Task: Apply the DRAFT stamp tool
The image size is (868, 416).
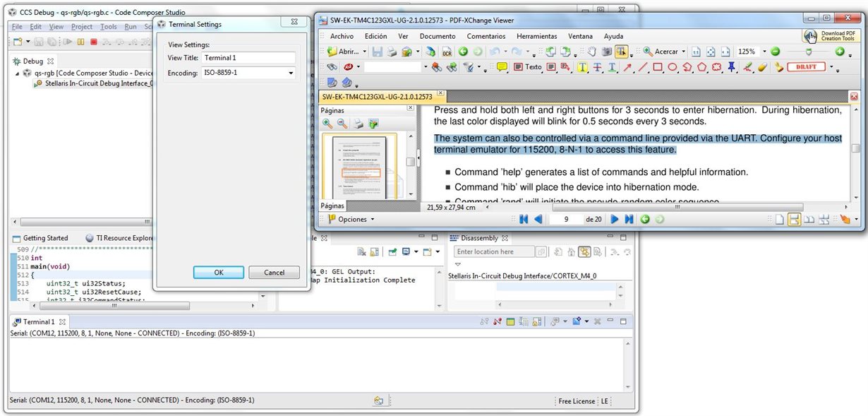Action: click(x=806, y=68)
